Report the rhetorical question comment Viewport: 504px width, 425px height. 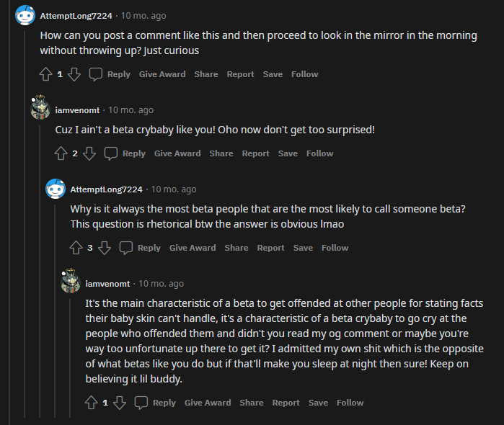[x=270, y=248]
